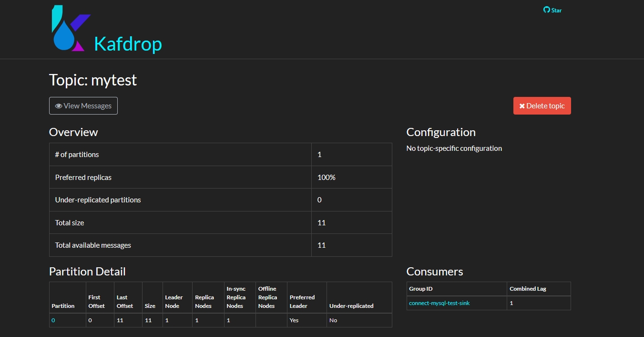The height and width of the screenshot is (337, 644).
Task: Click the Consumers section heading
Action: [x=435, y=272]
